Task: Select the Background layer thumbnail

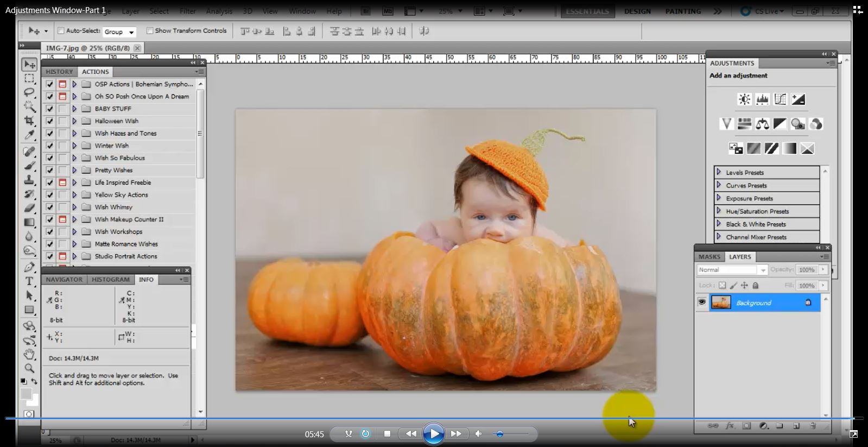Action: coord(721,303)
